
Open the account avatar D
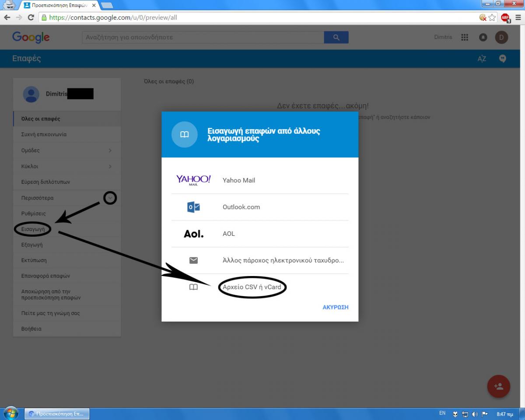pos(501,37)
